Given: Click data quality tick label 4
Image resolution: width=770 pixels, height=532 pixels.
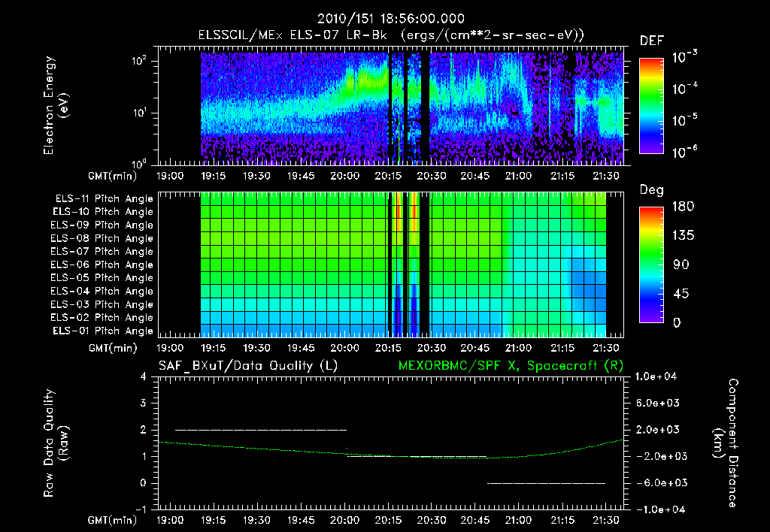Looking at the screenshot, I should (143, 377).
